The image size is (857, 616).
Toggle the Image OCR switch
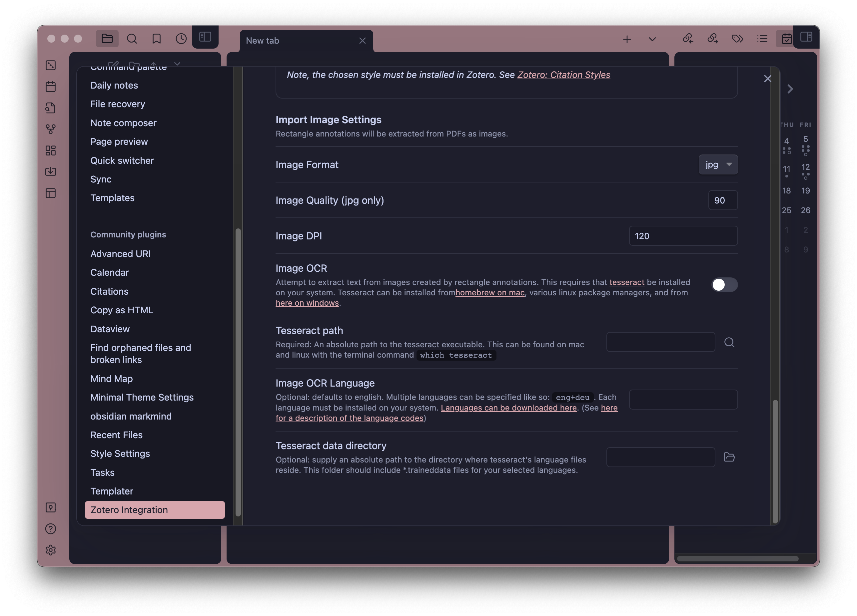pyautogui.click(x=724, y=284)
